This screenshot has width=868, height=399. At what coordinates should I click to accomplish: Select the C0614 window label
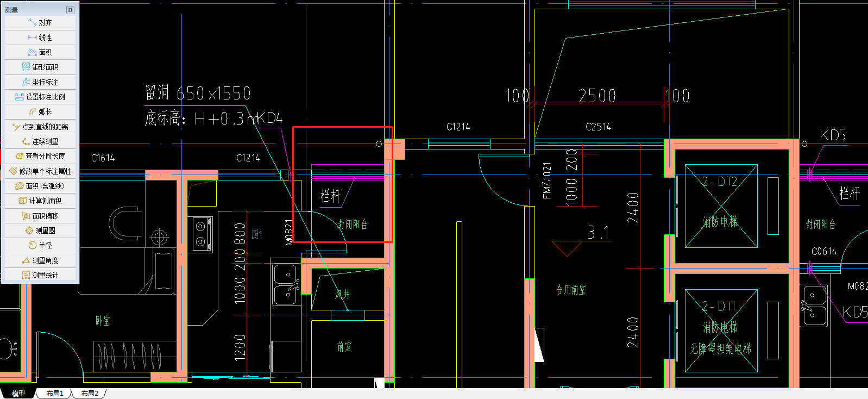click(824, 251)
